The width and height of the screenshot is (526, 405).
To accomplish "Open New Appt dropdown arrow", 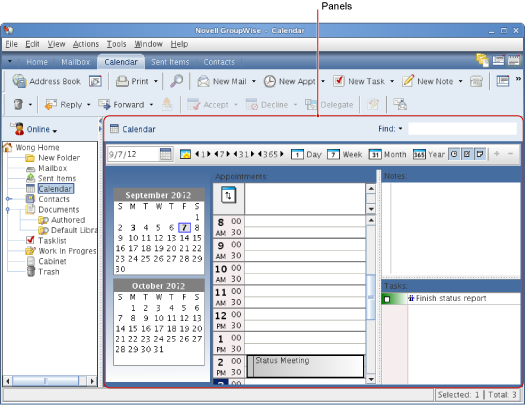I will (x=323, y=81).
